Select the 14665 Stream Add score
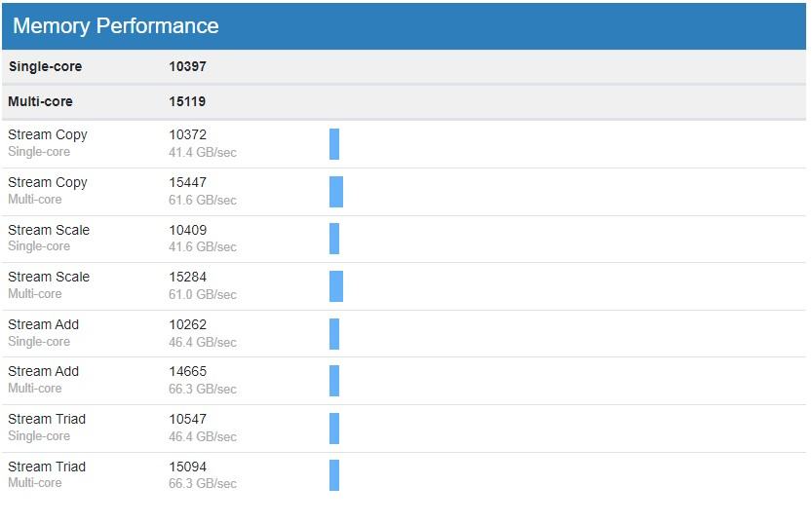This screenshot has height=523, width=812. click(x=187, y=371)
